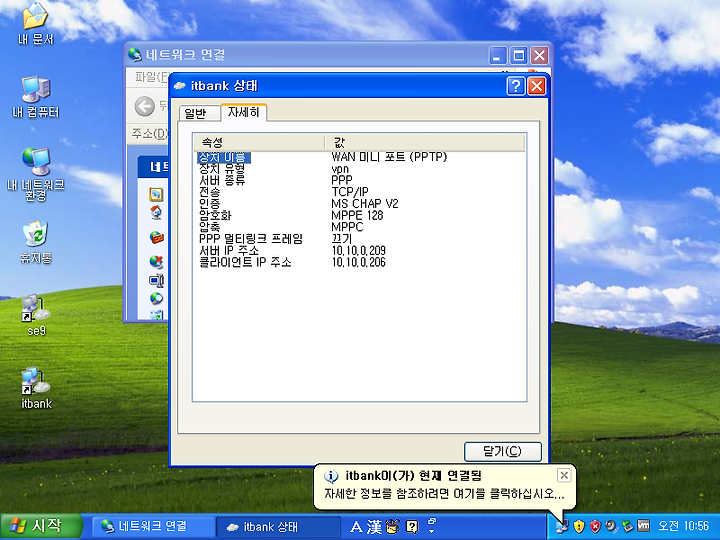Select the itbank desktop shortcut icon

tap(35, 388)
